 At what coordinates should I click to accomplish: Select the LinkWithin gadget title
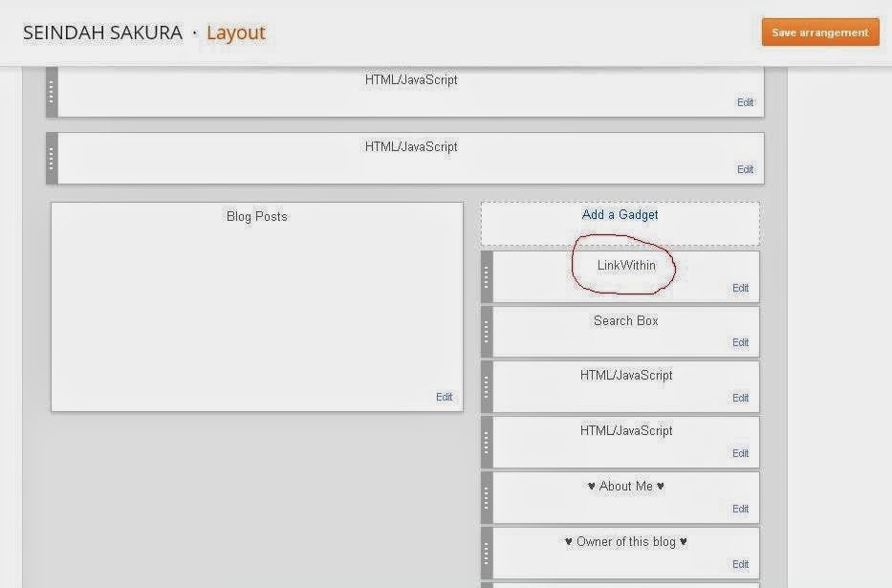[x=626, y=266]
